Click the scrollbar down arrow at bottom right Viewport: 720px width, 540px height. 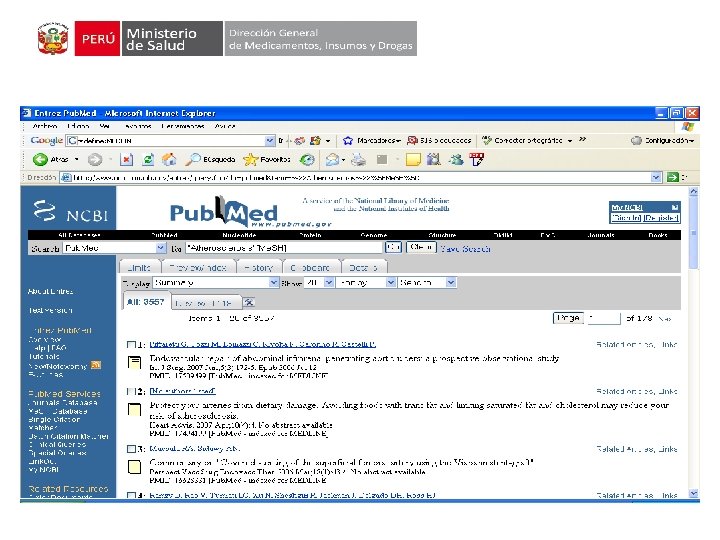point(694,494)
